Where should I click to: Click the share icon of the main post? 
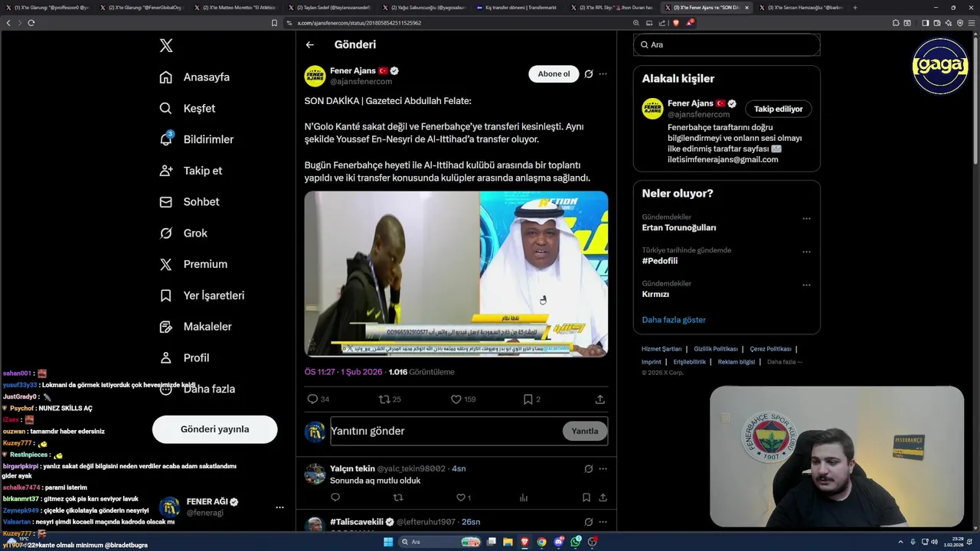[600, 399]
